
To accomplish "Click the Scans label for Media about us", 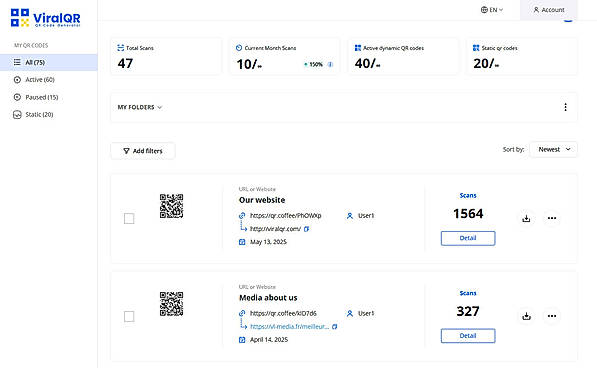I will (x=468, y=293).
